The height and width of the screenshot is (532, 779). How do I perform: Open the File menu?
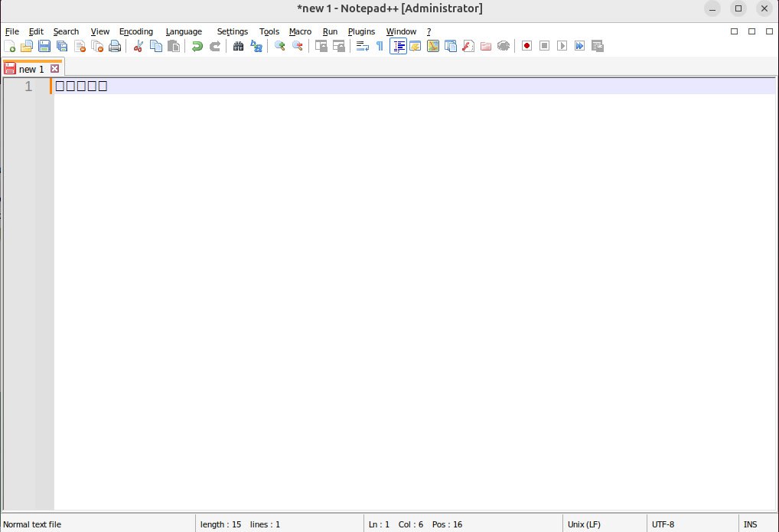[x=11, y=31]
